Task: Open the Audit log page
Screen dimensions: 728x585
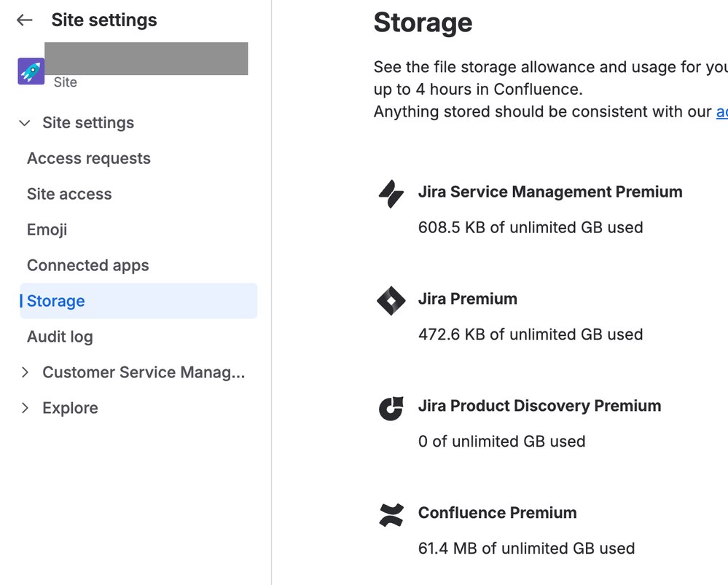Action: click(x=60, y=337)
